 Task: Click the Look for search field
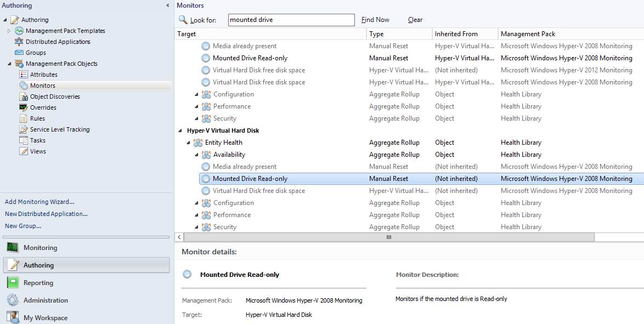tap(291, 20)
